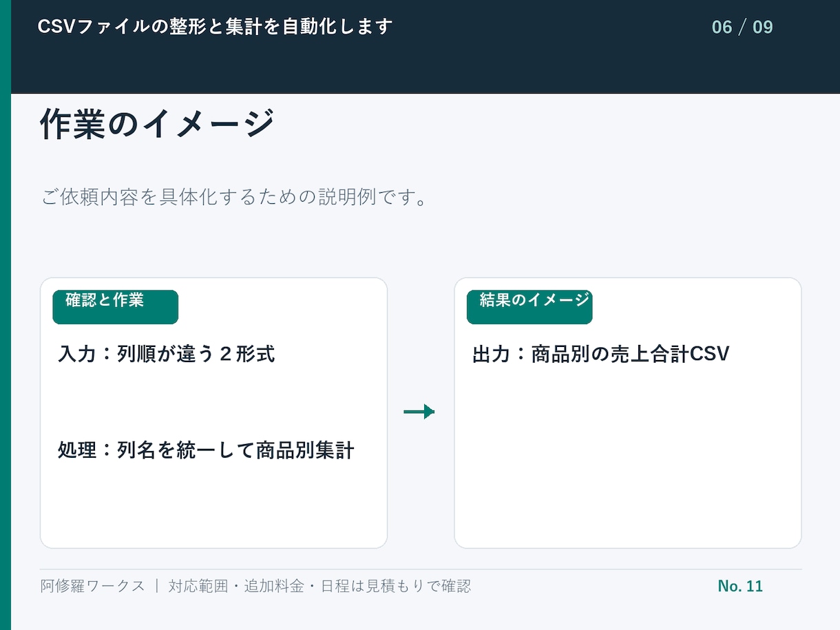840x630 pixels.
Task: Click the subtitle ご依頼内容を具体化するための説明例です。
Action: (235, 197)
